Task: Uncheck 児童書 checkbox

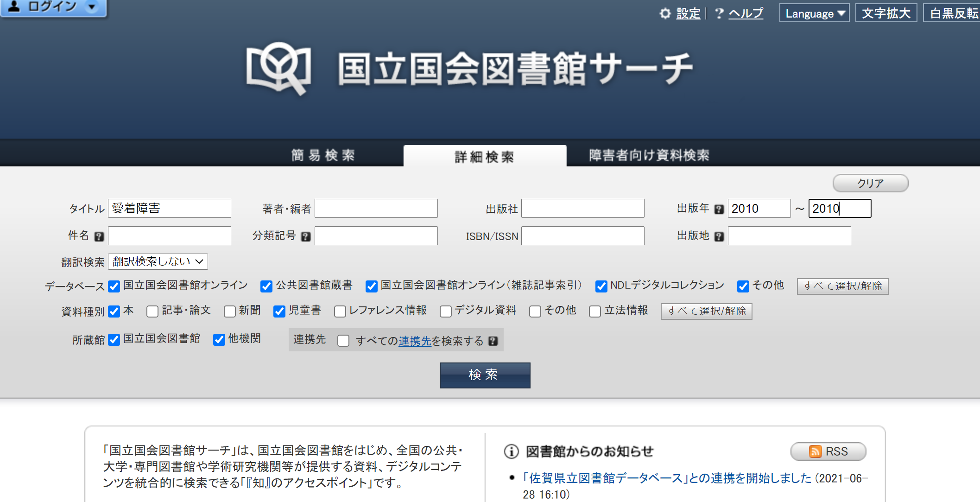Action: 279,311
